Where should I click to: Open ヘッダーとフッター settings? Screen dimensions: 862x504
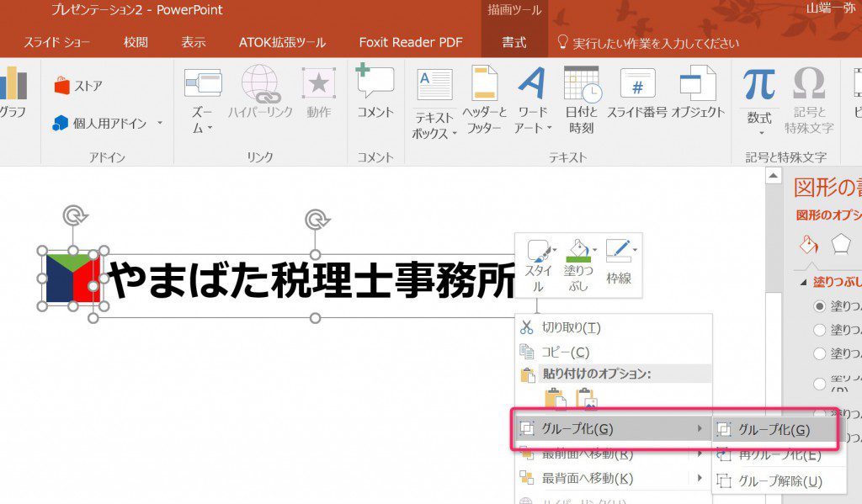[484, 99]
